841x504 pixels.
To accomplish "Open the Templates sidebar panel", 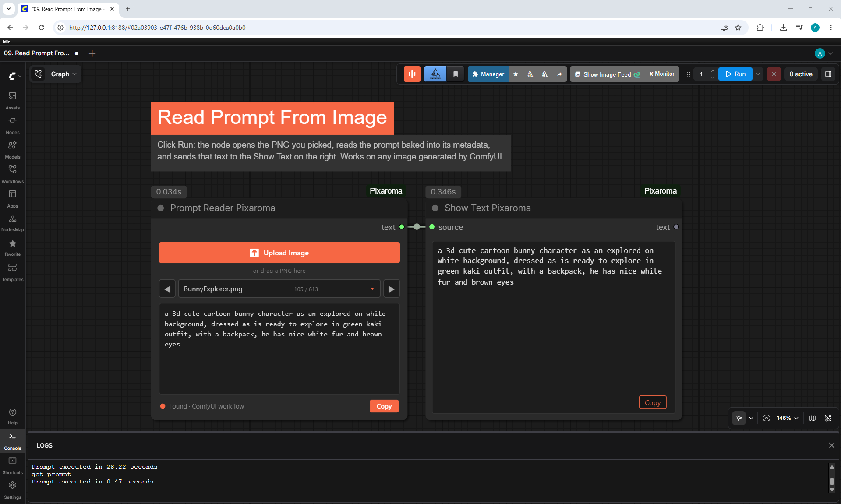I will click(x=12, y=272).
